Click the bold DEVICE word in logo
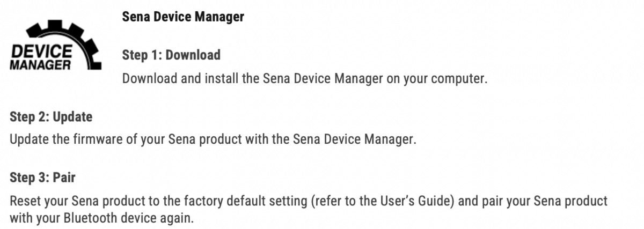The height and width of the screenshot is (229, 644). point(42,52)
